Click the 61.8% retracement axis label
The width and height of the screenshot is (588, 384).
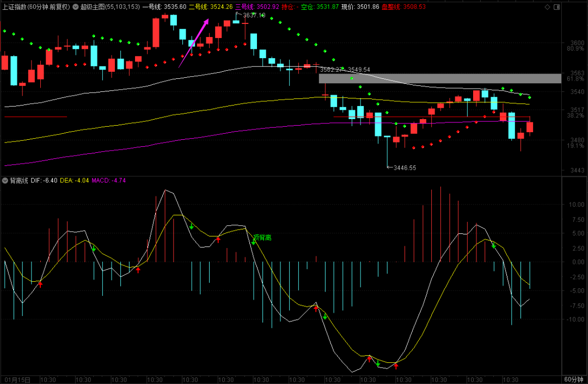575,79
